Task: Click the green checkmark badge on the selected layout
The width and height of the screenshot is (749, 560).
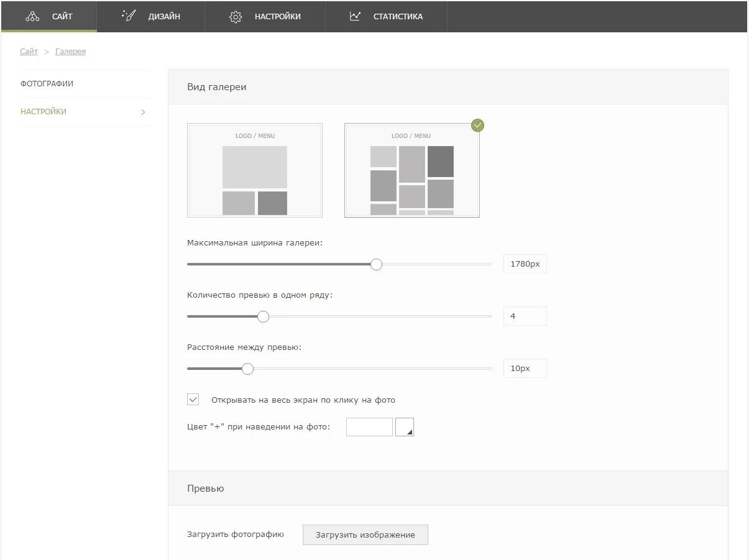Action: pyautogui.click(x=477, y=125)
